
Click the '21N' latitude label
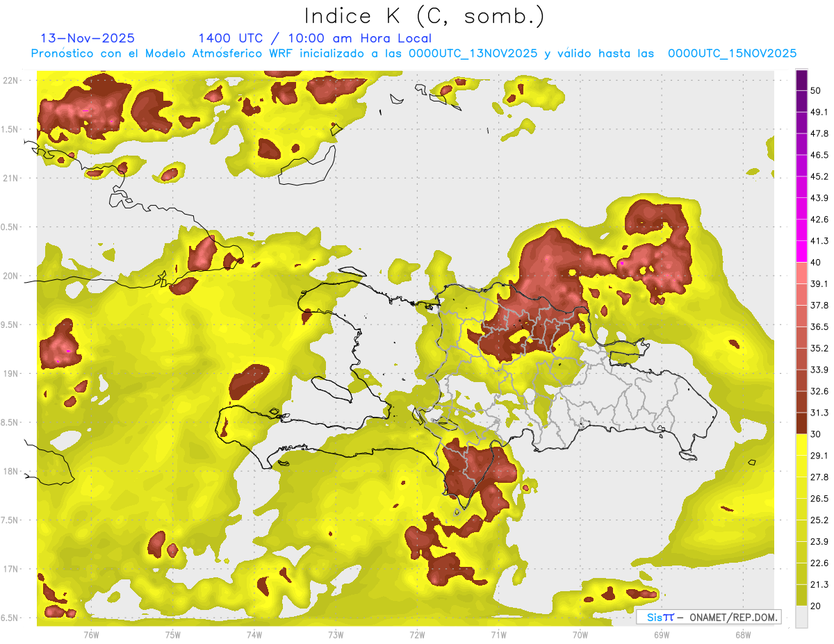click(x=11, y=178)
